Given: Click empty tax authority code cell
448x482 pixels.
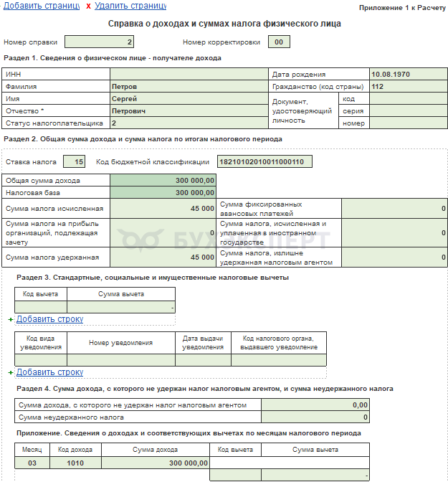Looking at the screenshot, I should coord(279,360).
